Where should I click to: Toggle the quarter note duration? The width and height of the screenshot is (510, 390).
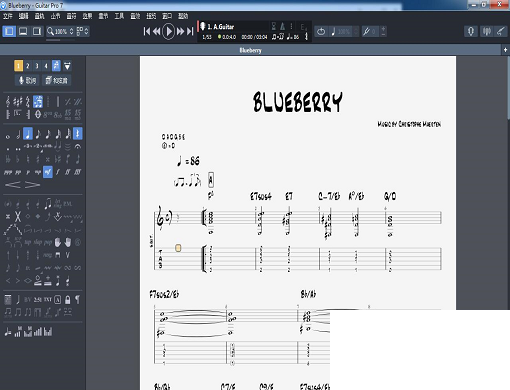(x=28, y=134)
